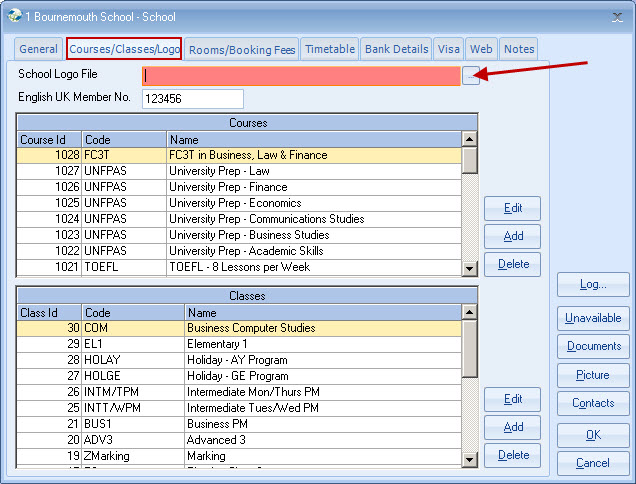Click the browse button beside School Logo File

[x=470, y=76]
